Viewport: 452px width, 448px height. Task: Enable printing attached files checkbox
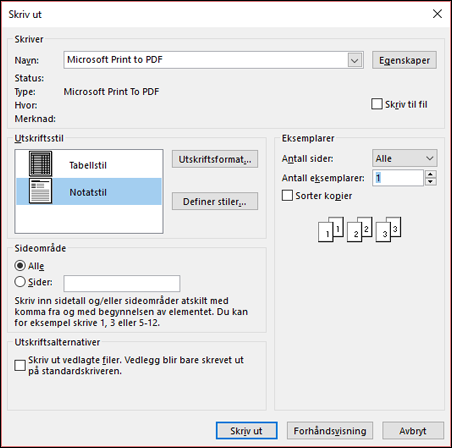coord(20,365)
